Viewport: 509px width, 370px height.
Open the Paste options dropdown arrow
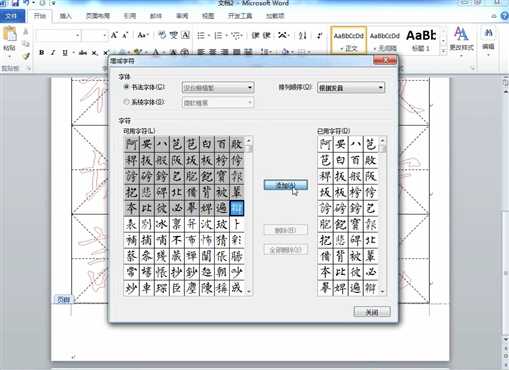click(x=9, y=56)
